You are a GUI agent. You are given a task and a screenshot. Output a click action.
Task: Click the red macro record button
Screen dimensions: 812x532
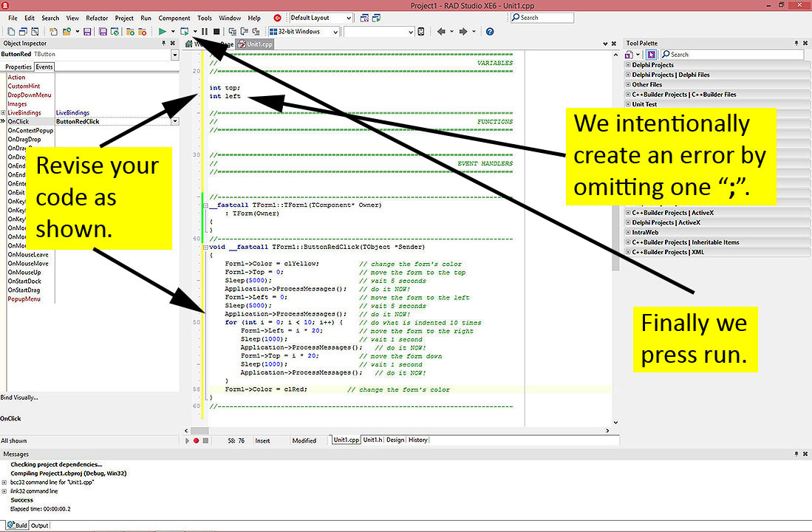[x=197, y=441]
